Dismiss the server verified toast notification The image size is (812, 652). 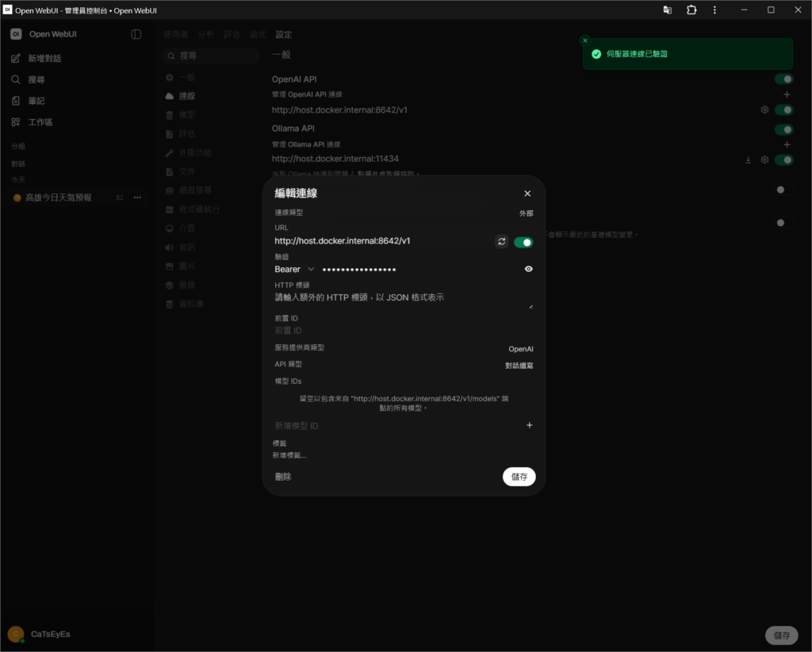[x=585, y=40]
